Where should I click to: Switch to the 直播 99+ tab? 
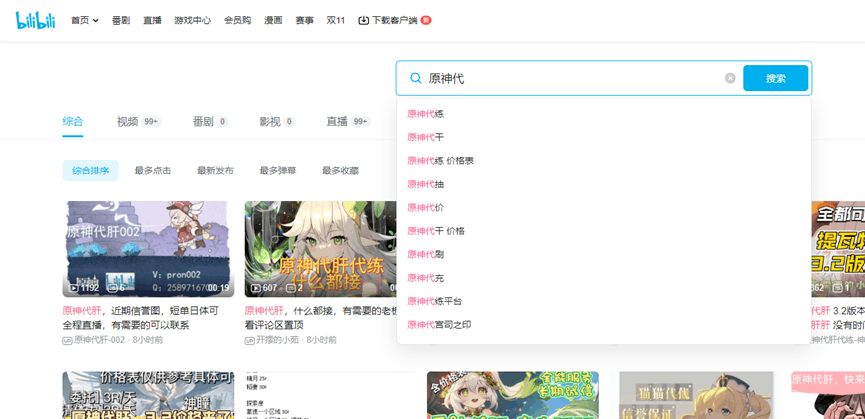tap(348, 122)
